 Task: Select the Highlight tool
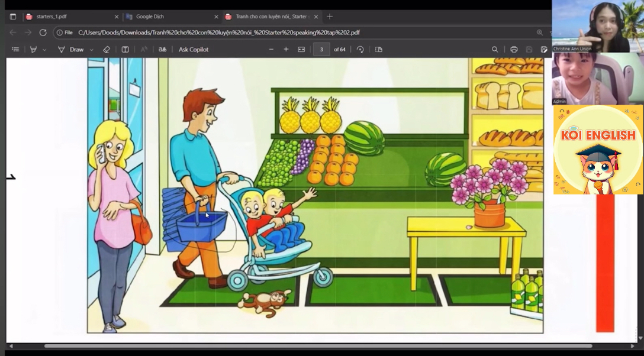click(34, 49)
